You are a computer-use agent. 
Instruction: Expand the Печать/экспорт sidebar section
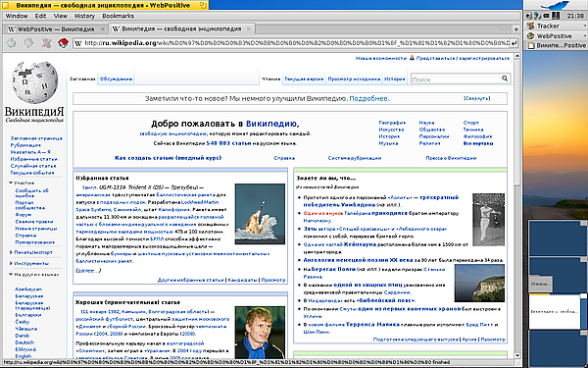pos(11,252)
